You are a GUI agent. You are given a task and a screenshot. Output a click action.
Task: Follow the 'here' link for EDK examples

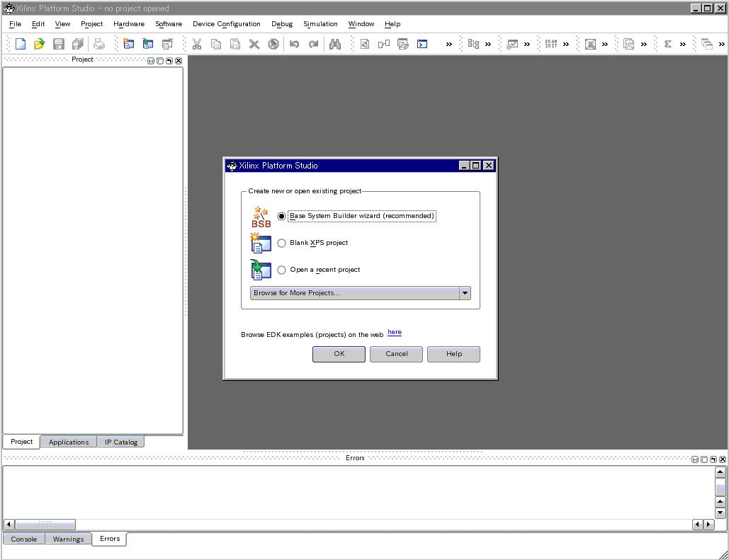point(395,332)
